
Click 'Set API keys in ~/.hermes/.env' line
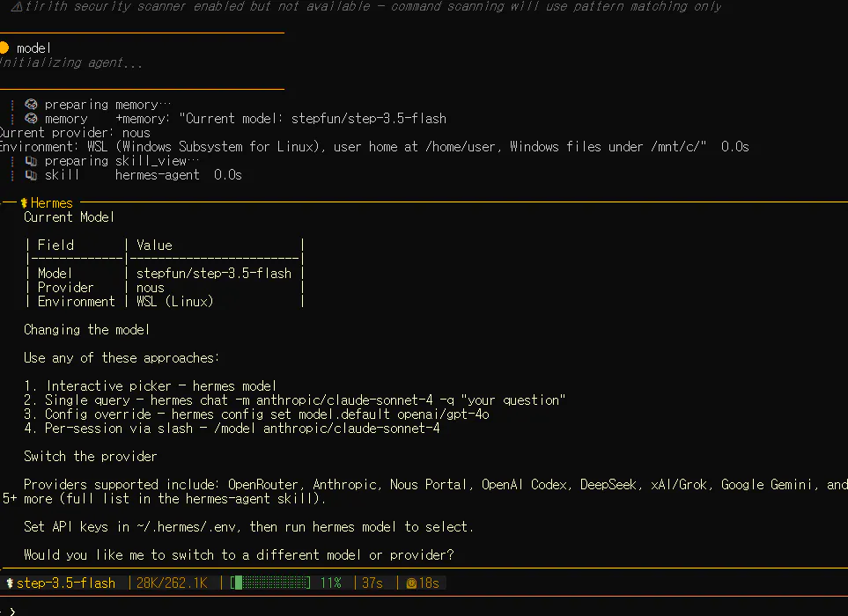tap(249, 526)
